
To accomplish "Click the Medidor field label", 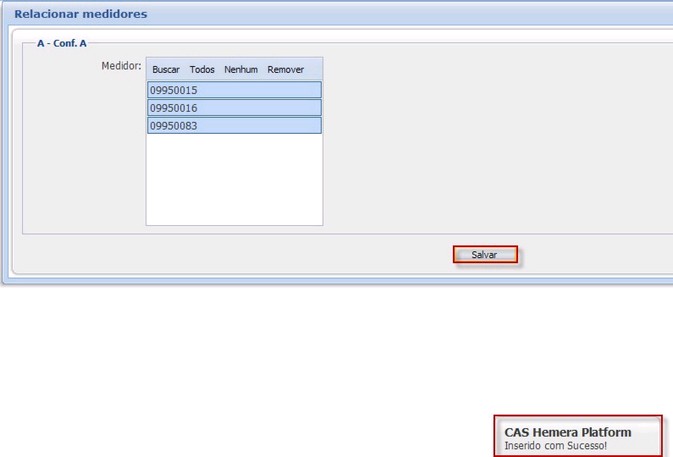I will [x=121, y=66].
